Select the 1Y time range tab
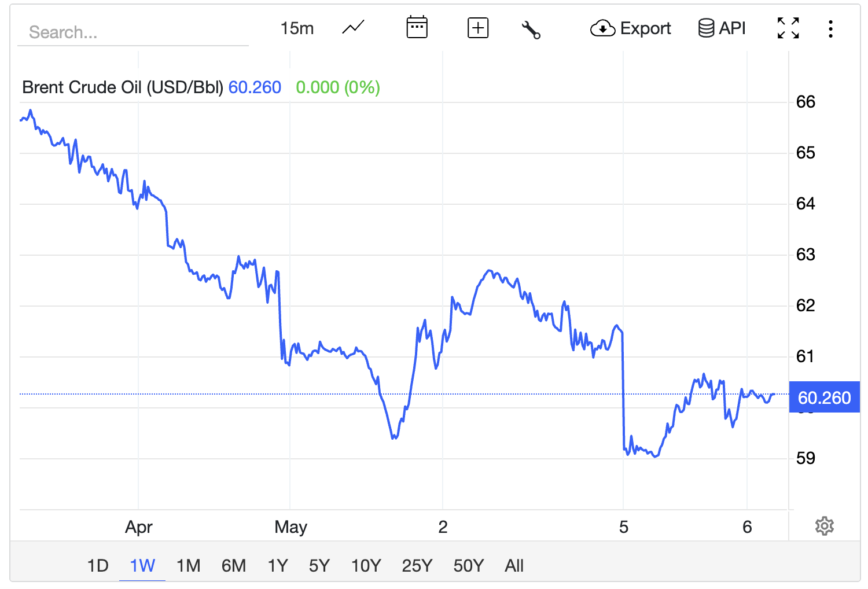 click(278, 565)
